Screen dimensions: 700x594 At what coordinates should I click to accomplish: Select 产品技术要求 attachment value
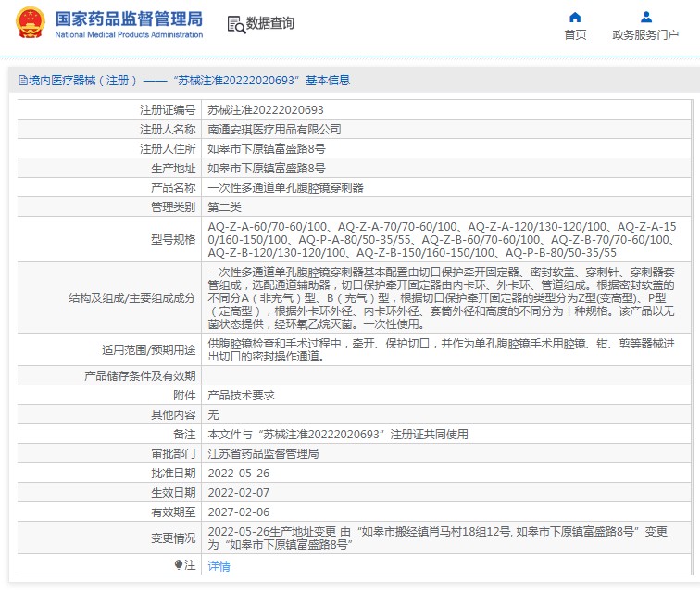241,396
